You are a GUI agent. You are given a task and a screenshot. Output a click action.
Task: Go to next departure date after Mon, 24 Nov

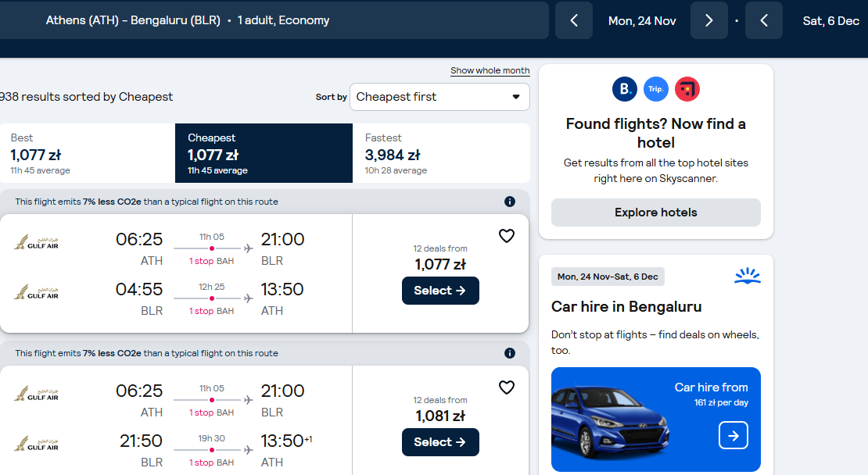point(709,20)
